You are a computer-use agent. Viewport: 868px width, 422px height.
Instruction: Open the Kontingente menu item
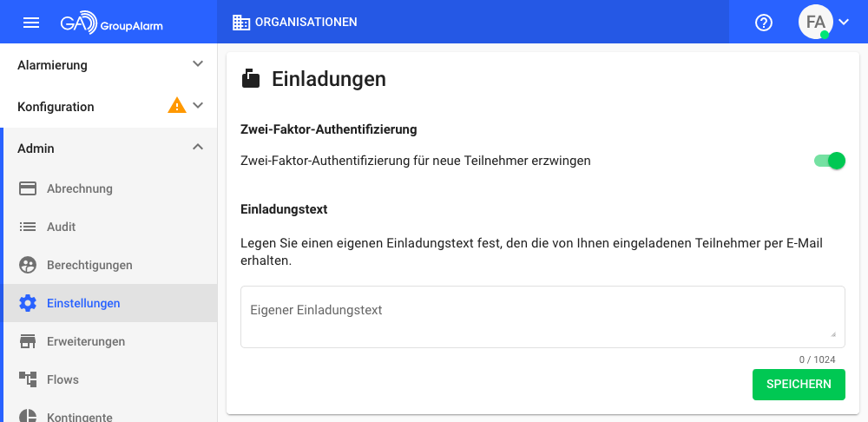coord(79,416)
